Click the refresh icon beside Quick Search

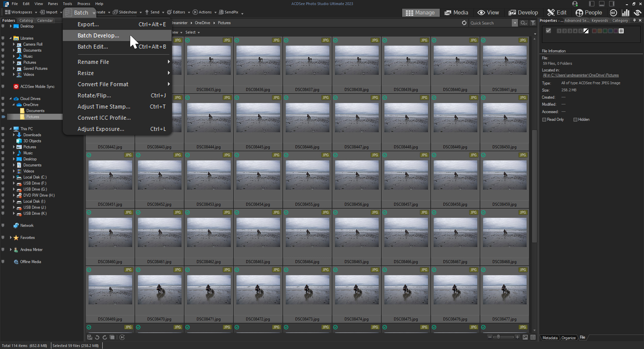[x=464, y=23]
